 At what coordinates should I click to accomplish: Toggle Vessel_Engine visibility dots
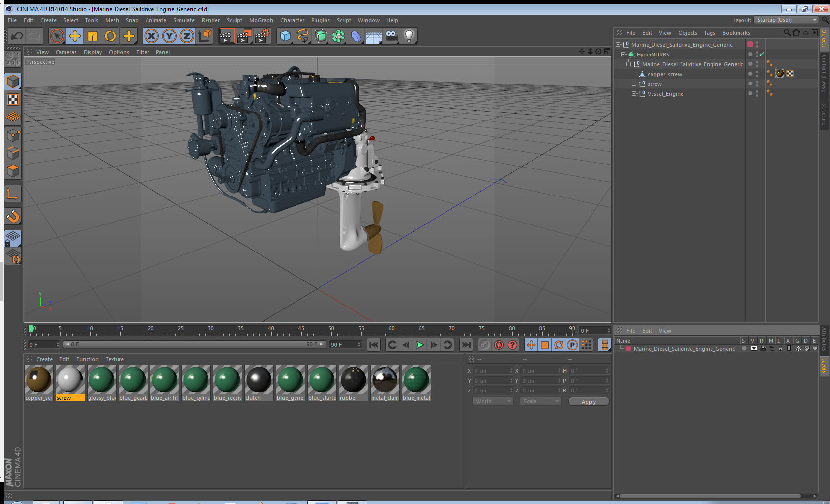(757, 93)
